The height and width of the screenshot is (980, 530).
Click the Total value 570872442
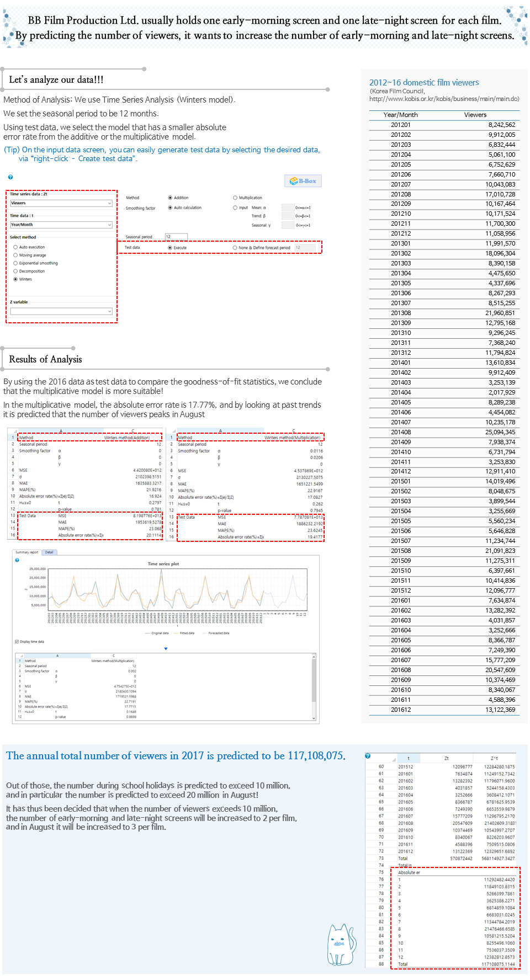[461, 859]
